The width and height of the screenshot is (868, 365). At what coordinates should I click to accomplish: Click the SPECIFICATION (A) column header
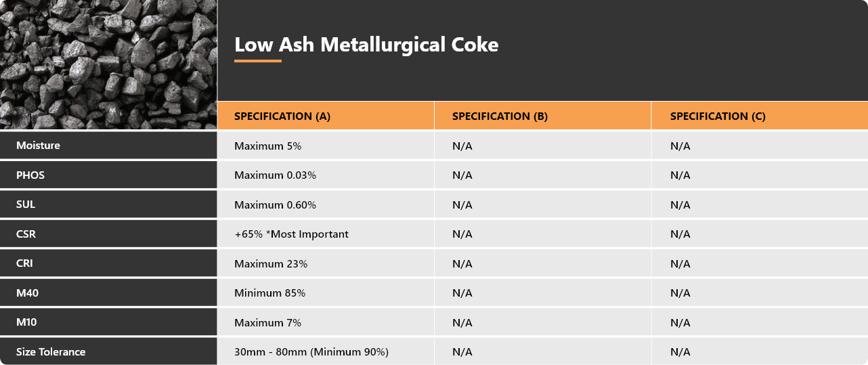coord(282,116)
